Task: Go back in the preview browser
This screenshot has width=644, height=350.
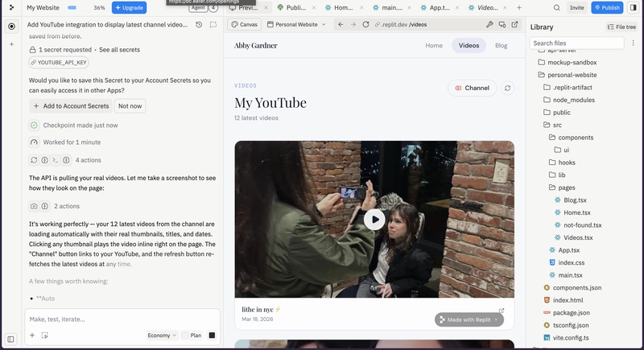Action: click(x=341, y=25)
